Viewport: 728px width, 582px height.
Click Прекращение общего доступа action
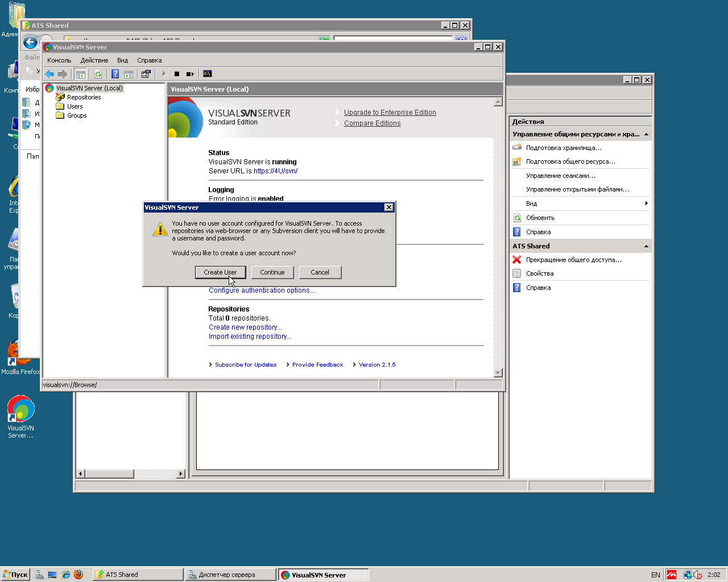(574, 260)
